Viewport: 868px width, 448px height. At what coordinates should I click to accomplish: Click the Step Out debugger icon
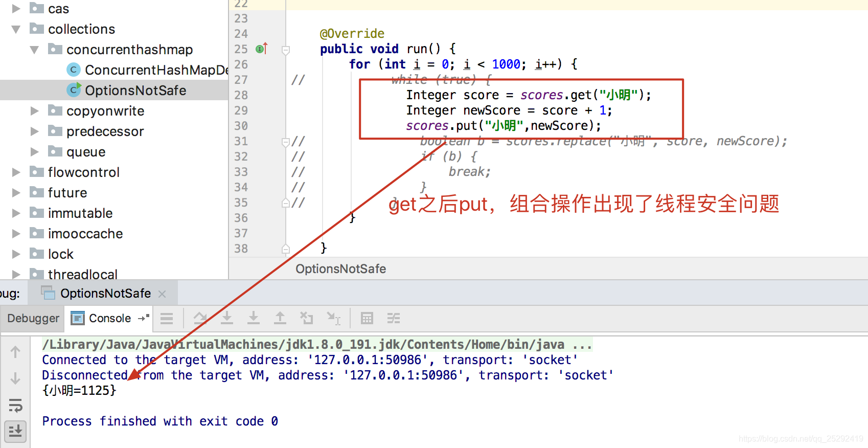click(280, 318)
